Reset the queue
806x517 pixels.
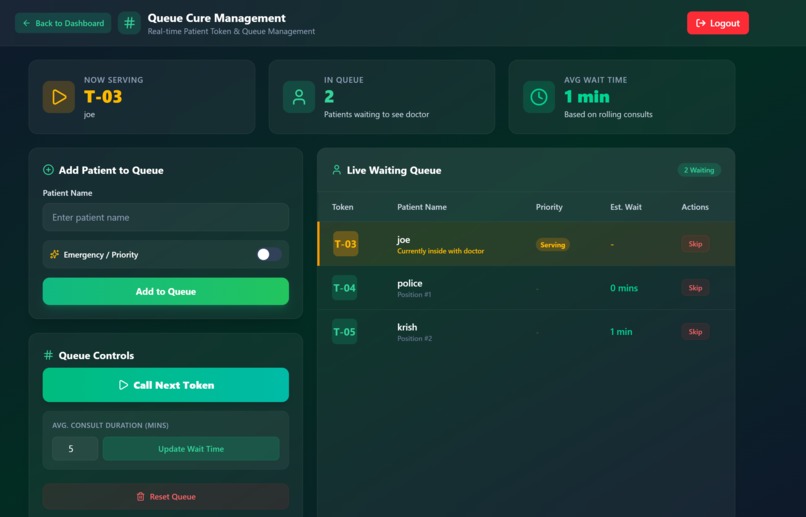tap(166, 496)
